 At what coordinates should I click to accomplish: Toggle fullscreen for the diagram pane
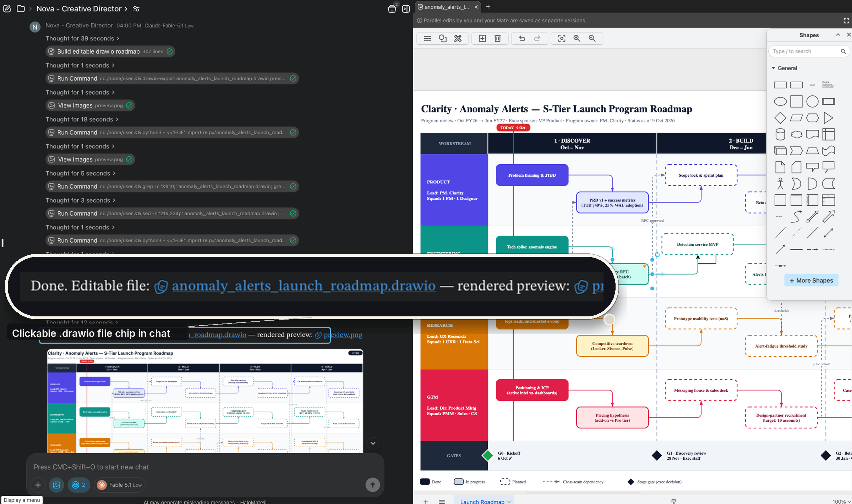click(x=846, y=21)
